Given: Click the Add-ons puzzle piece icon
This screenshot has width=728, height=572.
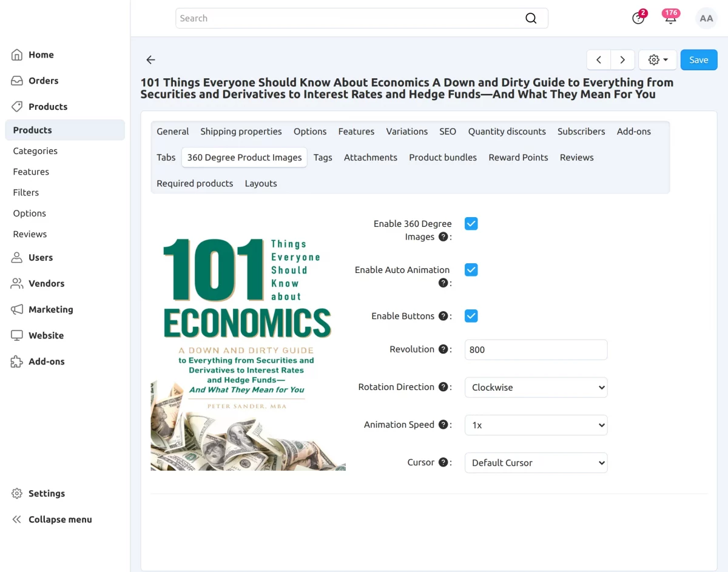Looking at the screenshot, I should tap(17, 362).
